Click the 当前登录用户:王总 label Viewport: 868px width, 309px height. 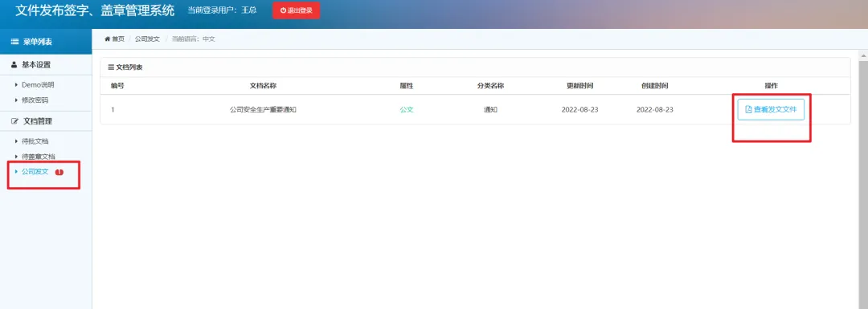(222, 10)
